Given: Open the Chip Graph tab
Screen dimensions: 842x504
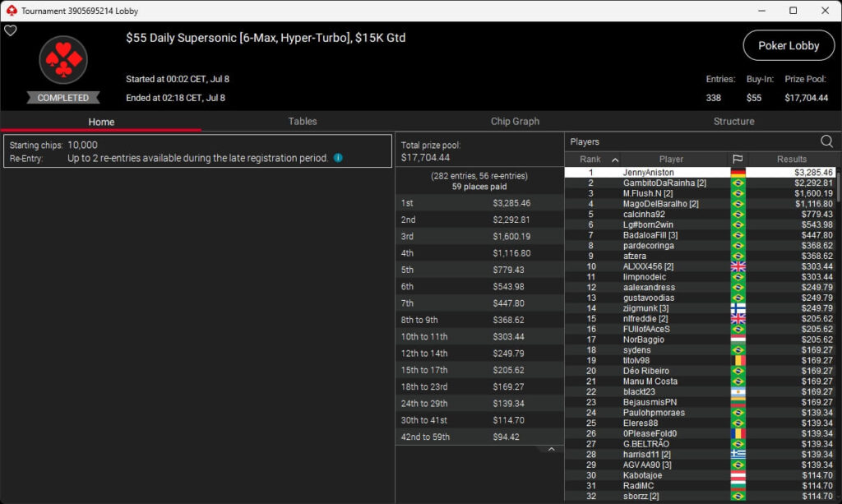Looking at the screenshot, I should 515,122.
